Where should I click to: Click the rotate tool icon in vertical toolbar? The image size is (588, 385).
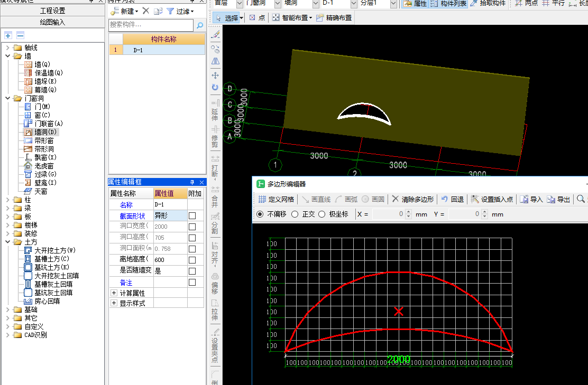[215, 87]
